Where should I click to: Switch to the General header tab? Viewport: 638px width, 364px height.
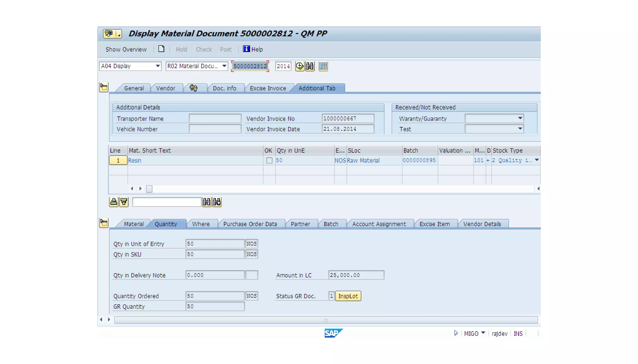[134, 88]
